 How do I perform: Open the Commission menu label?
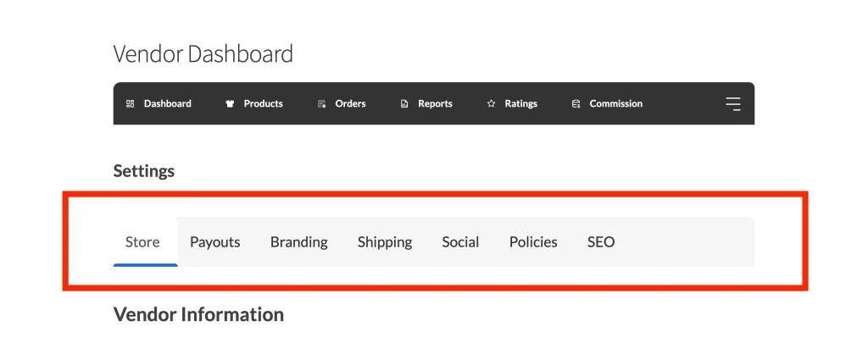click(x=616, y=104)
